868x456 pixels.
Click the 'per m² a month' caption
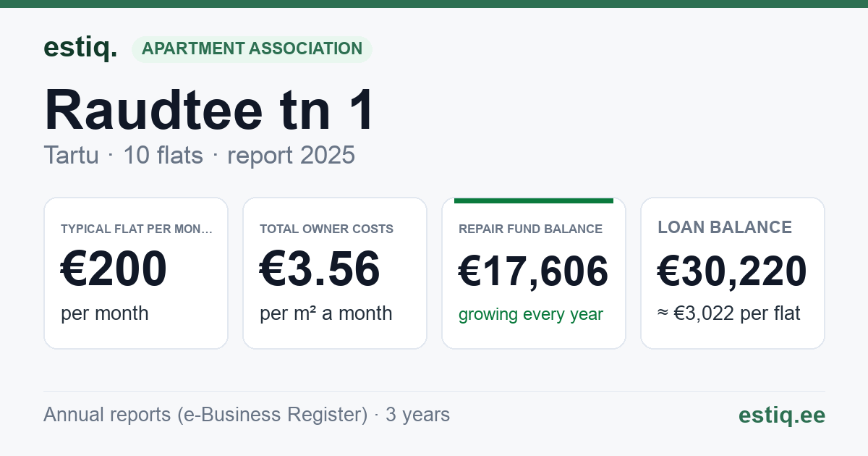[326, 313]
